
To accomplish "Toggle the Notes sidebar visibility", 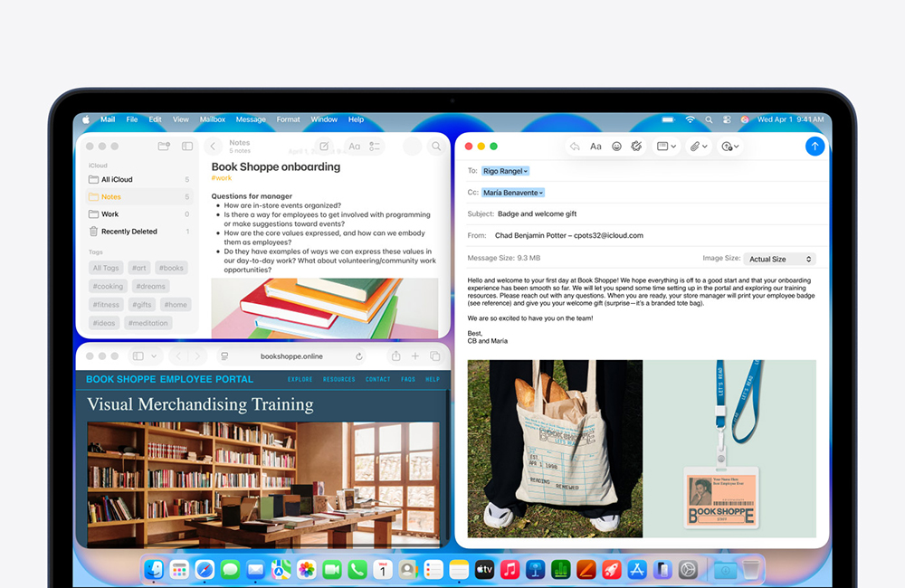I will point(187,146).
